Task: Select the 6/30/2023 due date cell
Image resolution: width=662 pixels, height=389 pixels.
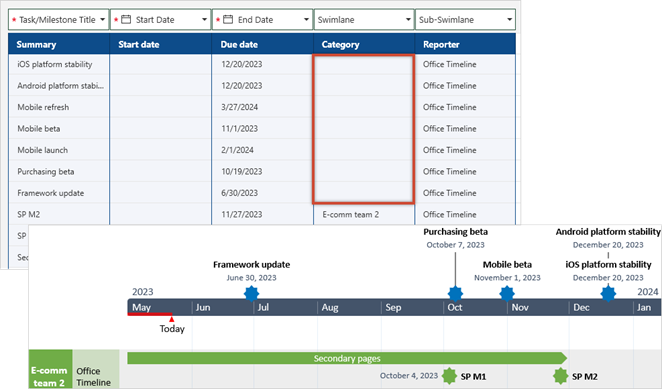Action: 262,193
